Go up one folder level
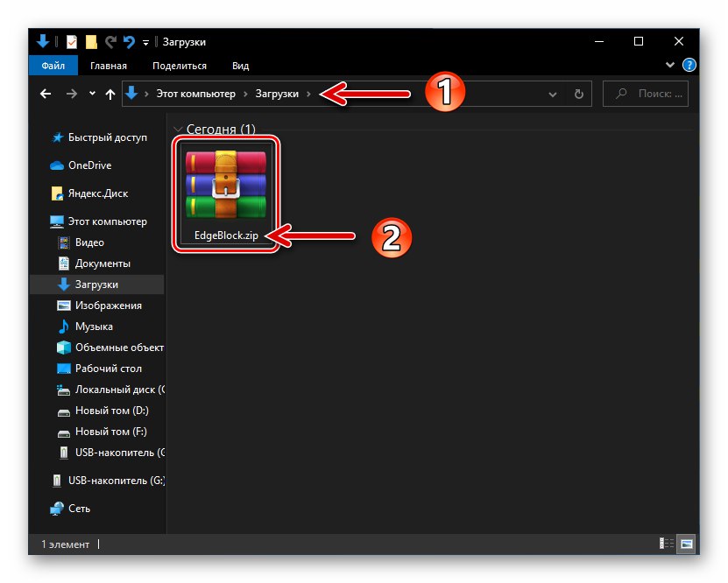Viewport: 728px width, 583px height. coord(110,95)
